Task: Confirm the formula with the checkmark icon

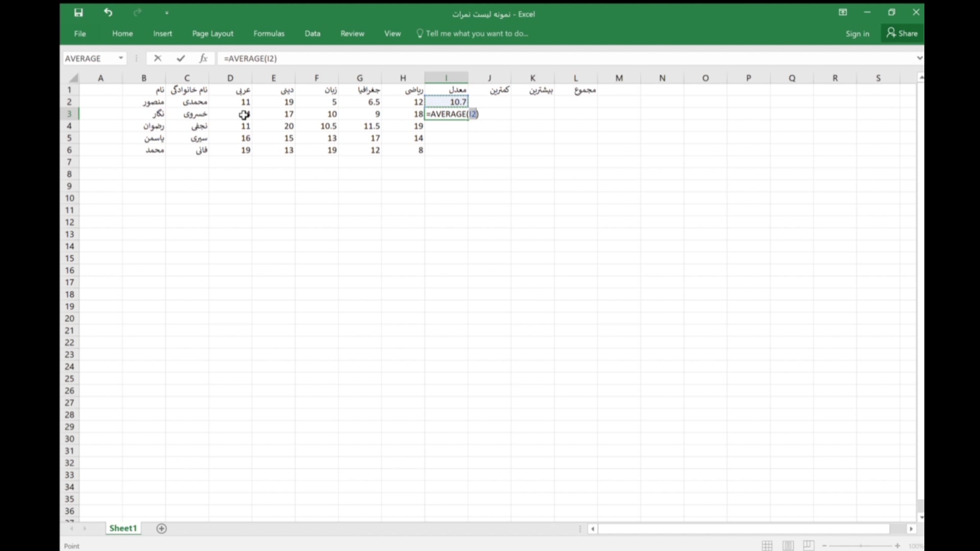Action: pyautogui.click(x=181, y=58)
